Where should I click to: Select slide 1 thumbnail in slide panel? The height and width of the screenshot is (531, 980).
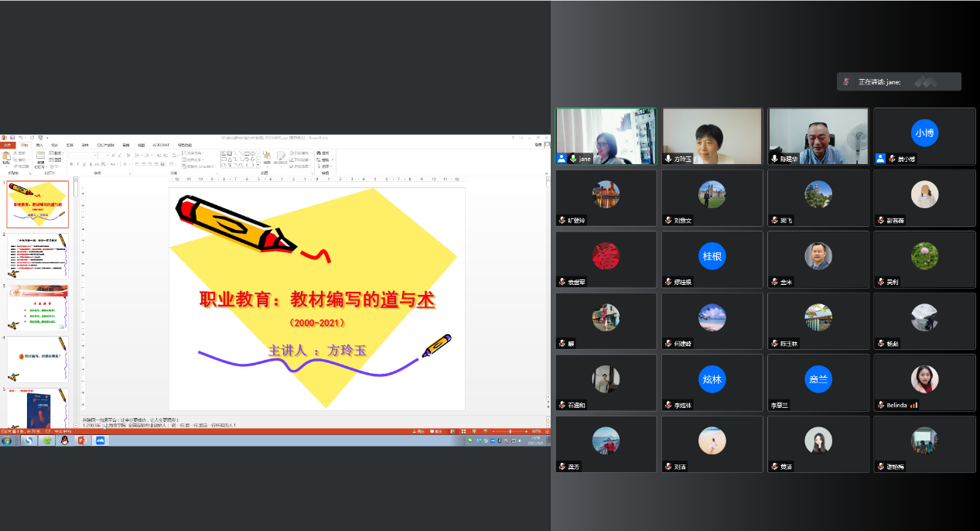38,204
